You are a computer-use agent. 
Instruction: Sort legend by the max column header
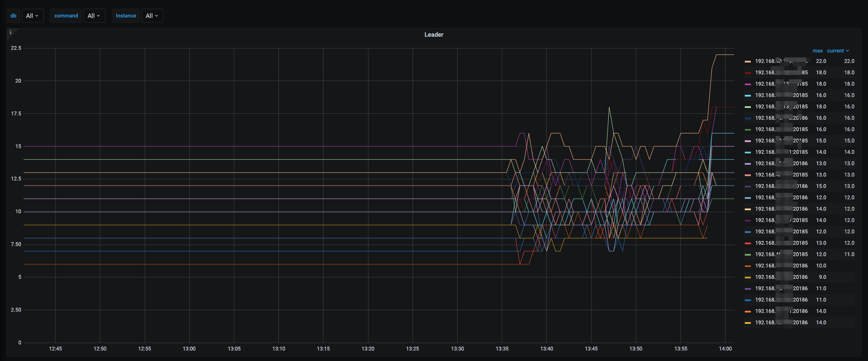click(x=817, y=51)
